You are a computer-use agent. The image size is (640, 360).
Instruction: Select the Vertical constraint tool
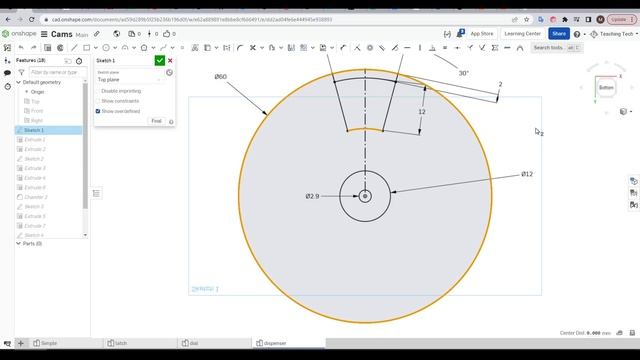tap(420, 48)
